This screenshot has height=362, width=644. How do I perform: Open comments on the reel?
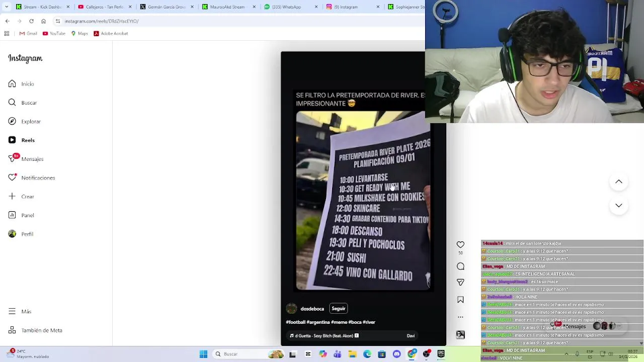coord(460,266)
